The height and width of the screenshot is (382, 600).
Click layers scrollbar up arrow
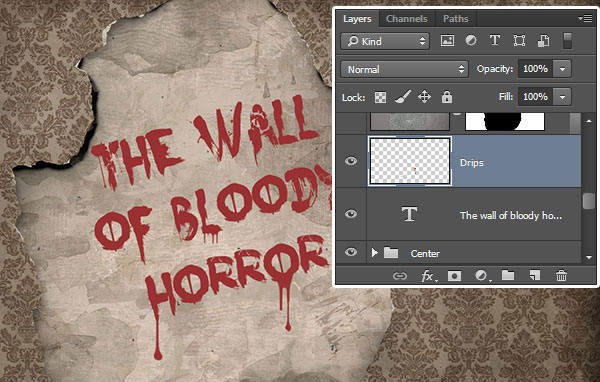pyautogui.click(x=589, y=121)
